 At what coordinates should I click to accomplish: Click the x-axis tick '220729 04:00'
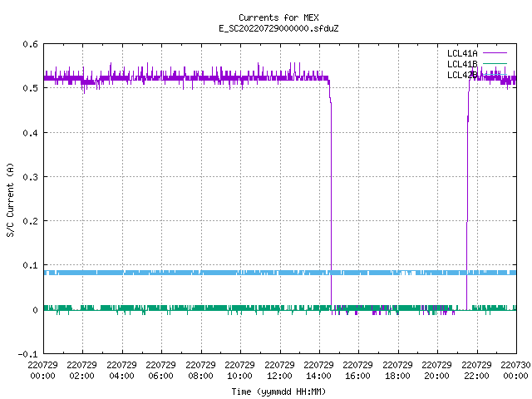click(x=121, y=370)
